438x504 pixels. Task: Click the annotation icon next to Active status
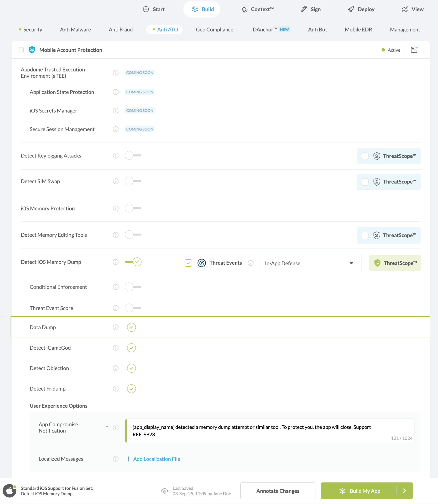click(414, 49)
